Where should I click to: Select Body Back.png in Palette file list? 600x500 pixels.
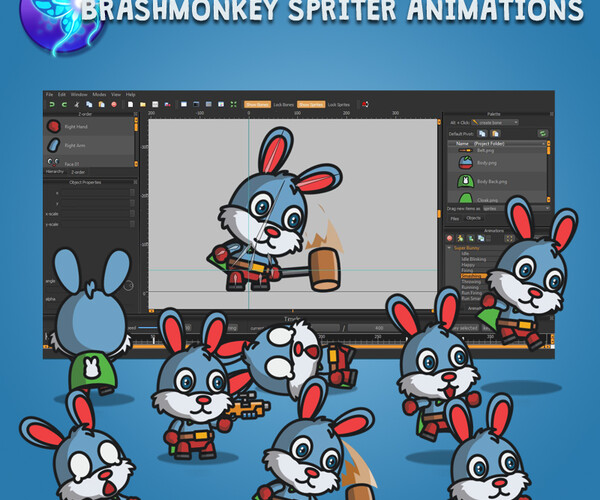click(x=497, y=181)
